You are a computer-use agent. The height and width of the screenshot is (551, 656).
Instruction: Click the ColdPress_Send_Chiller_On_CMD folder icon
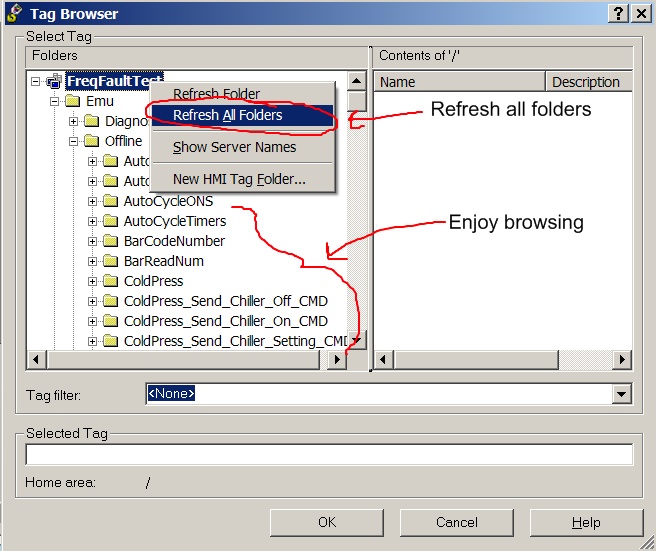pos(110,321)
